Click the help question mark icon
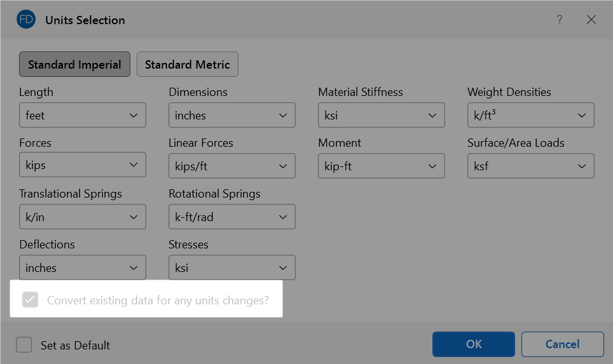Screen dimensions: 613x364 tap(560, 20)
